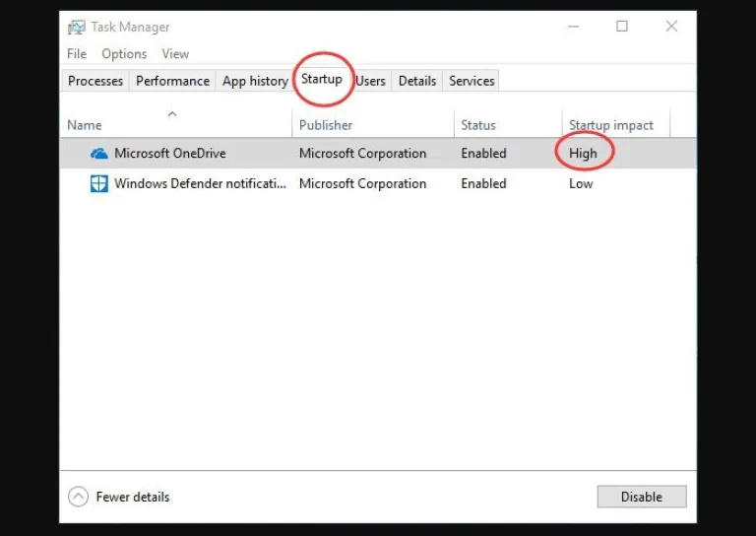Click Enabled status in OneDrive row

tap(483, 154)
